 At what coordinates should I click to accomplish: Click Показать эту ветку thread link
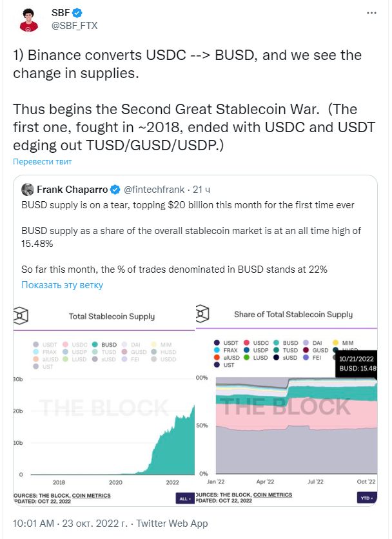pos(63,285)
